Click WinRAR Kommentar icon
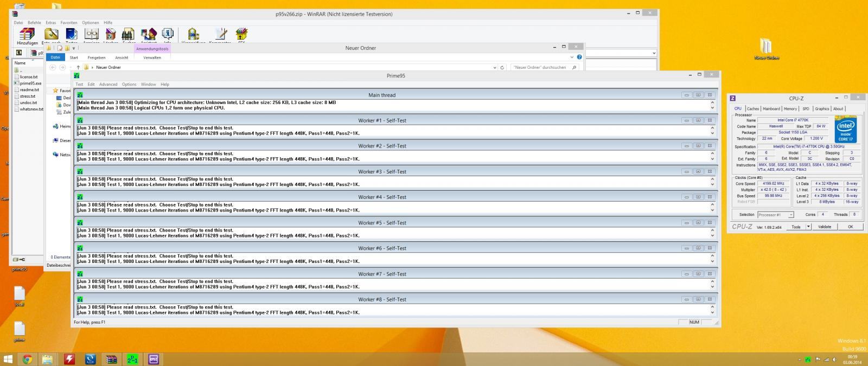The image size is (868, 366). point(220,35)
